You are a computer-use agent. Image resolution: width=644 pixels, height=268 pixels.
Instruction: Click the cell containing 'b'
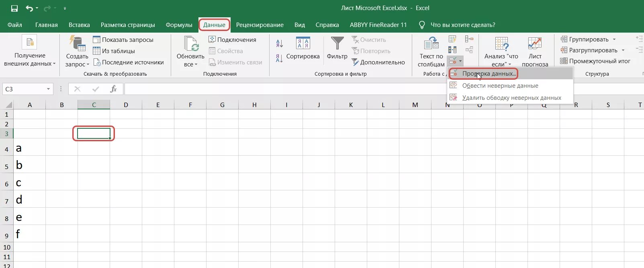30,165
